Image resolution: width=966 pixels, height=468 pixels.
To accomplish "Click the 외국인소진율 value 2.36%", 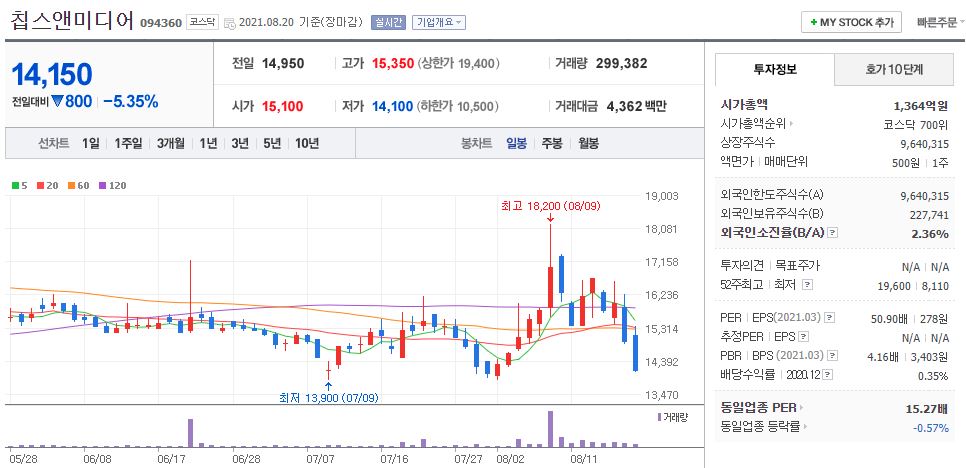I will [x=930, y=233].
